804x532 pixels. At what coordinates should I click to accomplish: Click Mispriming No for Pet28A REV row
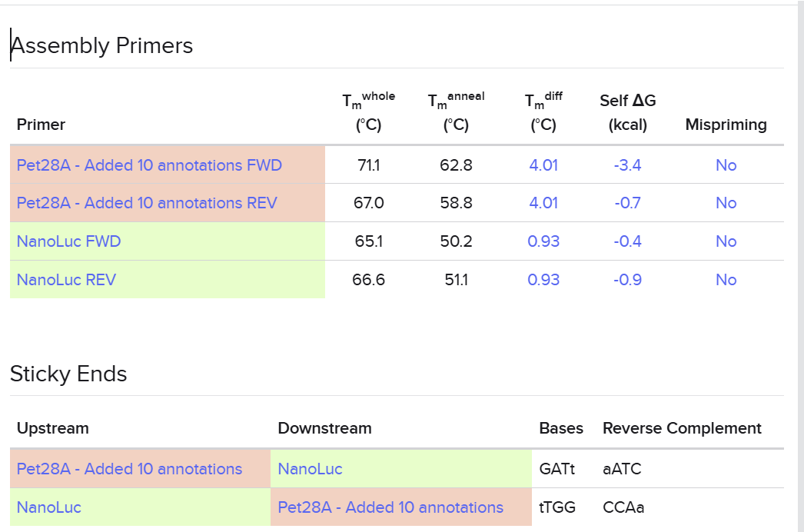tap(726, 203)
